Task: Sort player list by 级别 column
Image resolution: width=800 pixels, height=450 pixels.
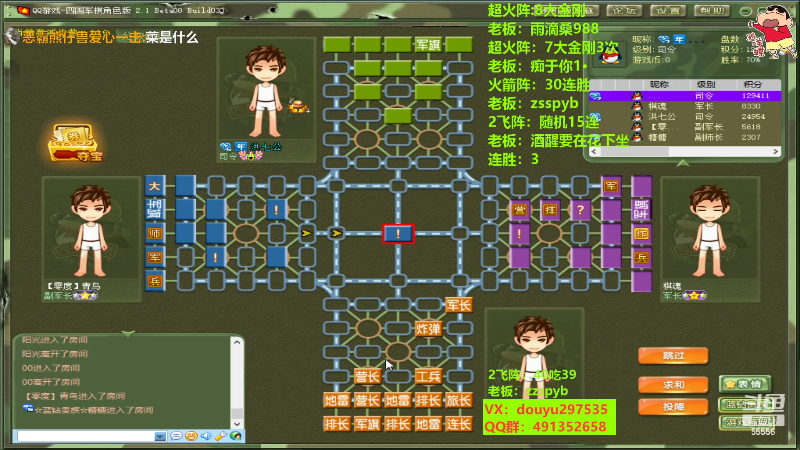Action: [x=706, y=84]
